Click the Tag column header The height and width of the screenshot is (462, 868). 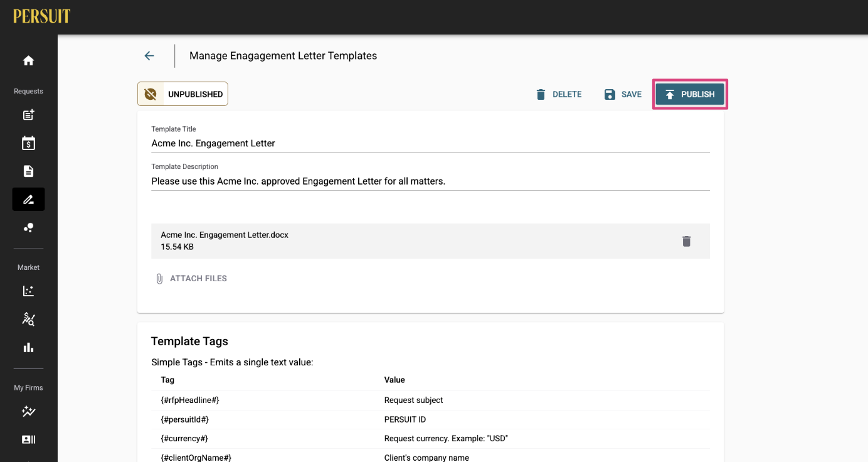pos(167,380)
